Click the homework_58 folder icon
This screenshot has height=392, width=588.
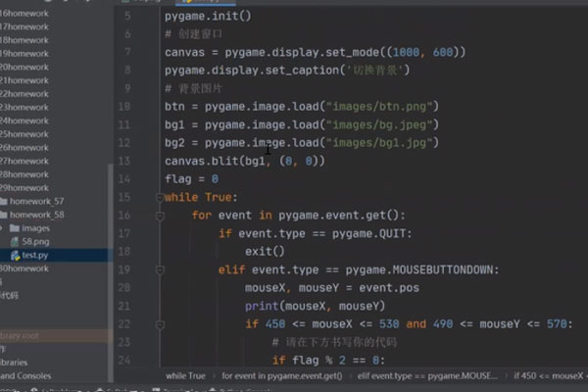pyautogui.click(x=5, y=214)
